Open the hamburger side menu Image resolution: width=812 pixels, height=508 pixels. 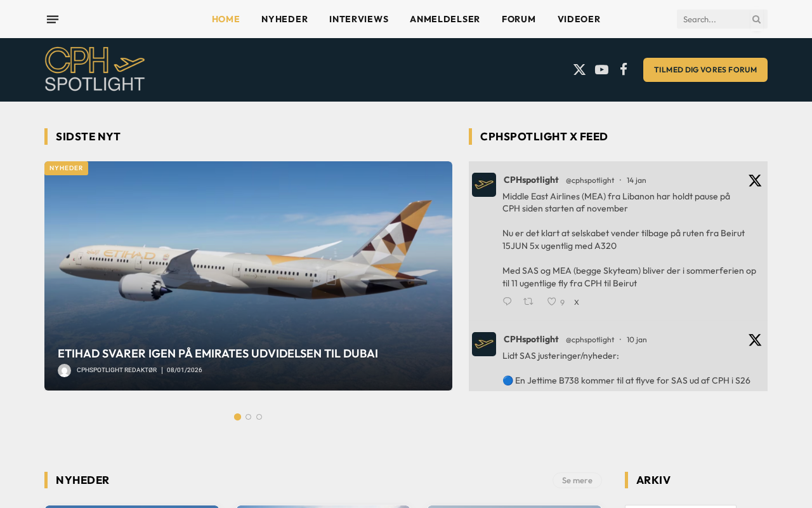(x=53, y=19)
